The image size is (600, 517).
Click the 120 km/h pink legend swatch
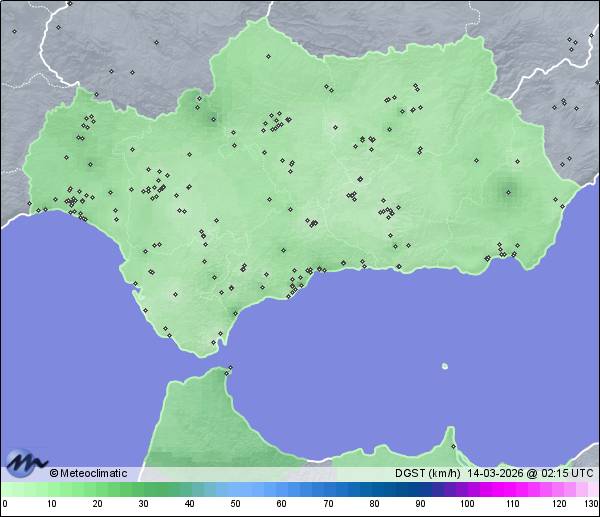point(558,489)
